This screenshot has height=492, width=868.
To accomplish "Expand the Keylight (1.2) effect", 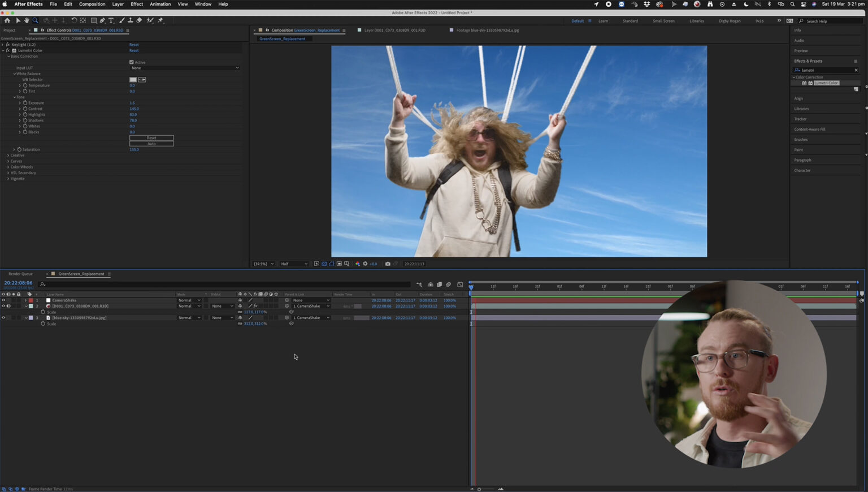I will click(3, 45).
